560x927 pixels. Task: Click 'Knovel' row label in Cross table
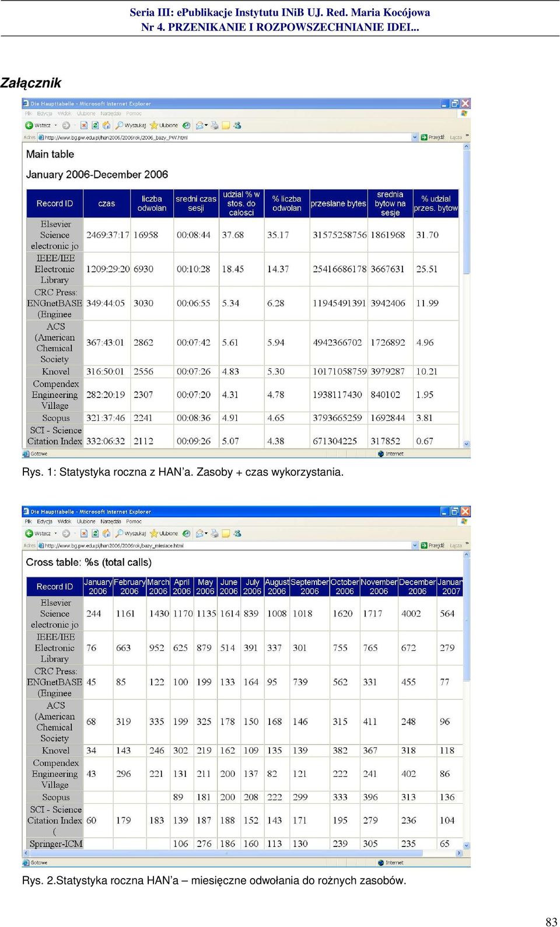point(55,751)
